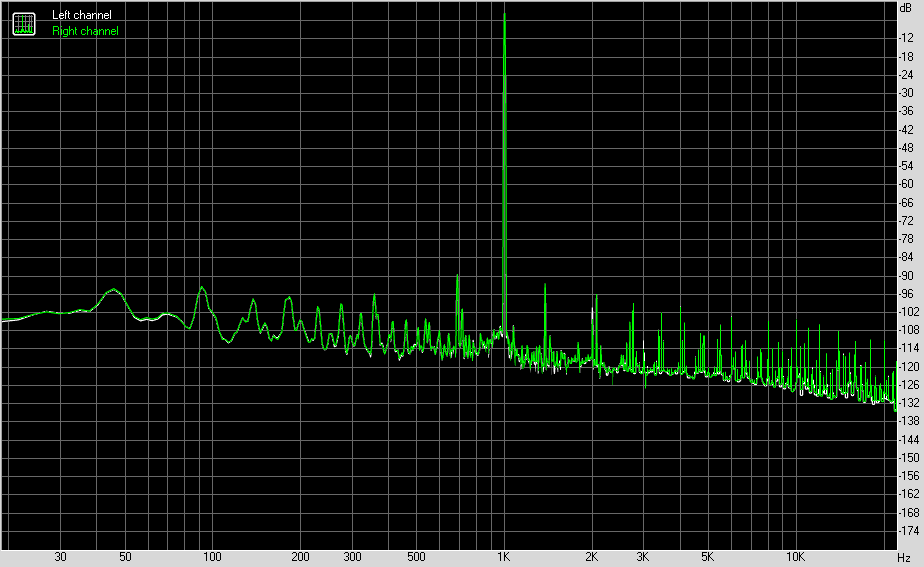Click the "-90" dB scale label
Image resolution: width=924 pixels, height=567 pixels.
point(906,276)
